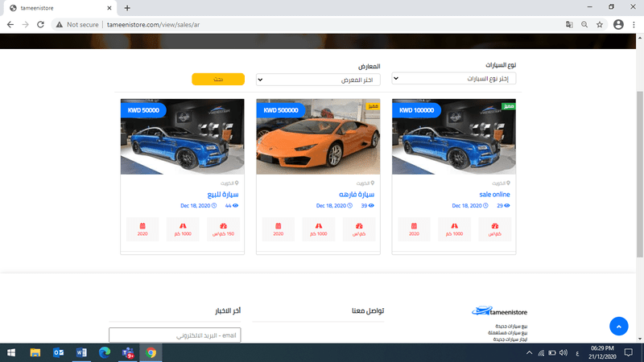
Task: Click the blue scroll-to-top button
Action: click(618, 327)
